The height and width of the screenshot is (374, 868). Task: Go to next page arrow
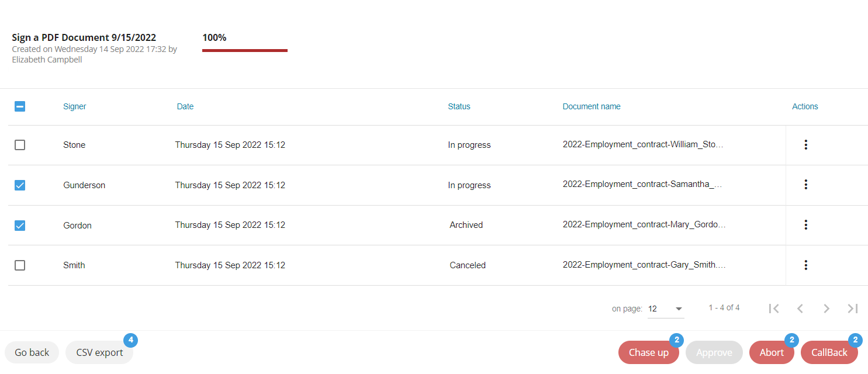(826, 309)
